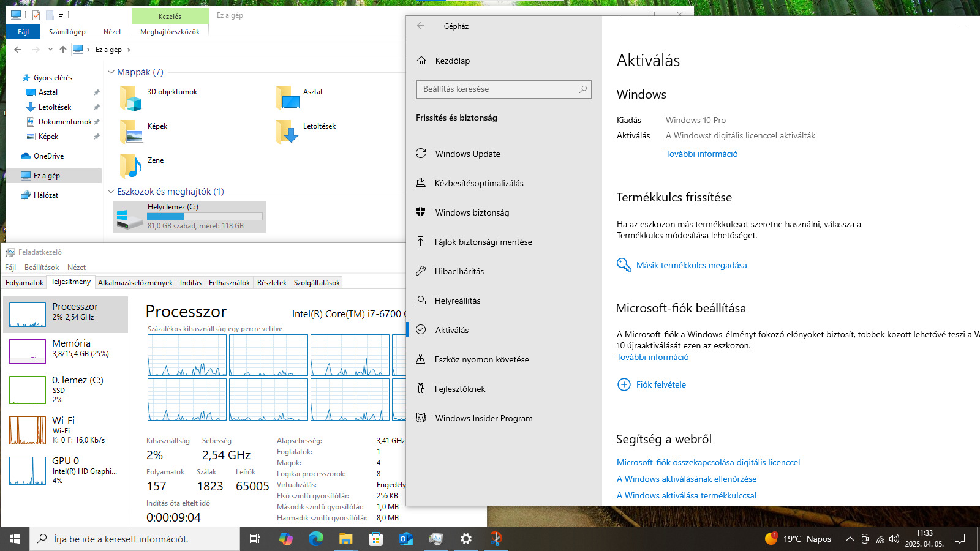Select OneDrive in Explorer navigation pane
This screenshot has height=551, width=980.
(x=48, y=156)
